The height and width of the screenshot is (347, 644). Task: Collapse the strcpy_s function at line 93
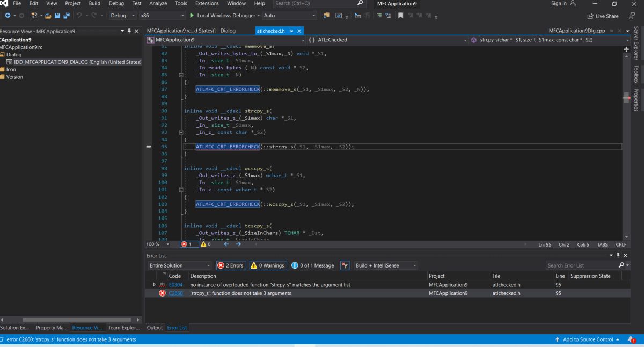click(181, 132)
